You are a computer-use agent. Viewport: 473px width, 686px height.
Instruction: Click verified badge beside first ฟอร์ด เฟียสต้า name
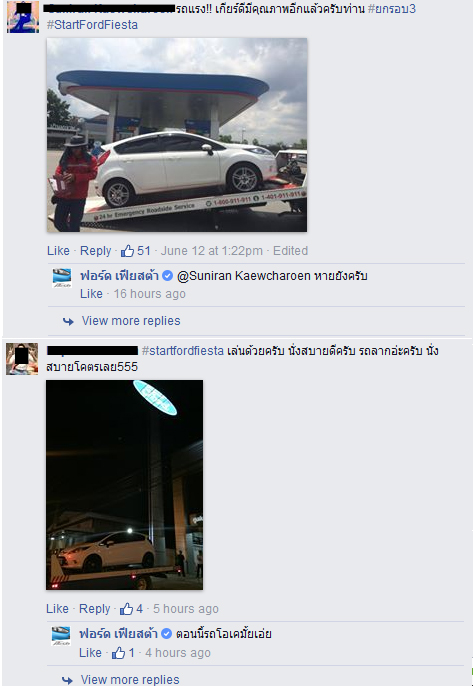point(167,276)
